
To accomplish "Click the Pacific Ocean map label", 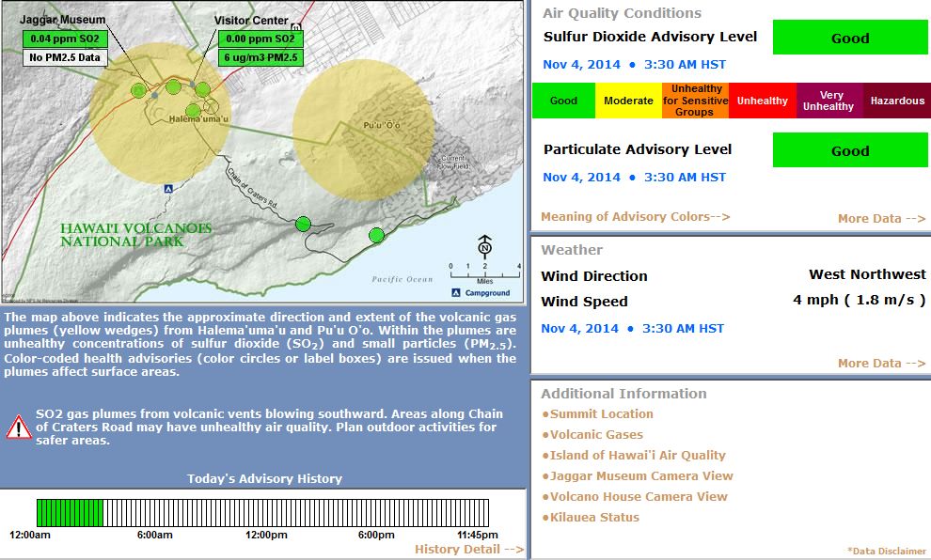I will click(x=402, y=279).
